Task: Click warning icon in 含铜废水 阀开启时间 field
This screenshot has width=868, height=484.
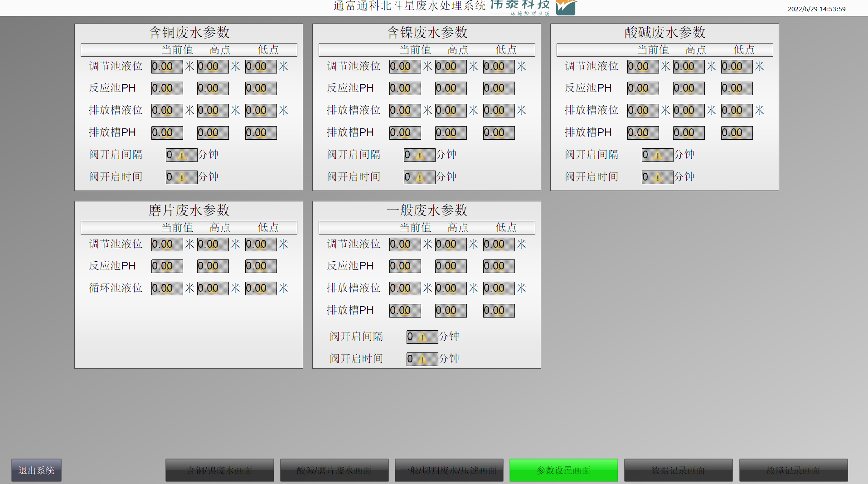Action: 182,177
